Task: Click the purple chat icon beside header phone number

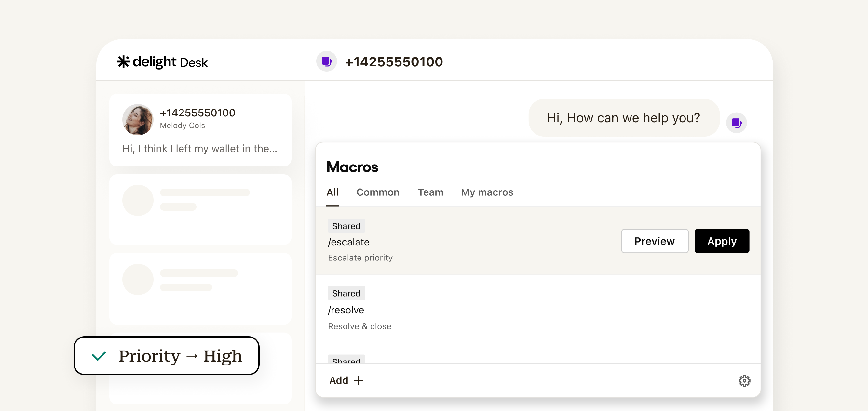Action: pos(327,61)
